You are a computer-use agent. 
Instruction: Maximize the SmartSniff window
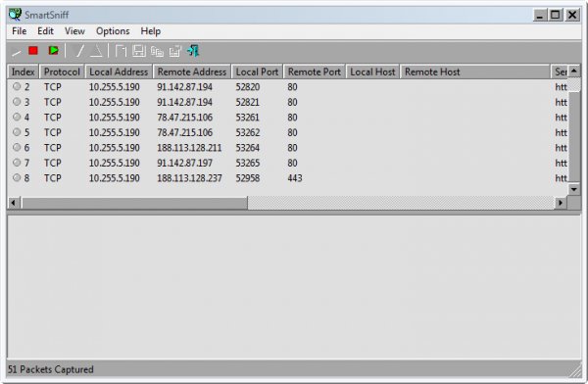(556, 15)
